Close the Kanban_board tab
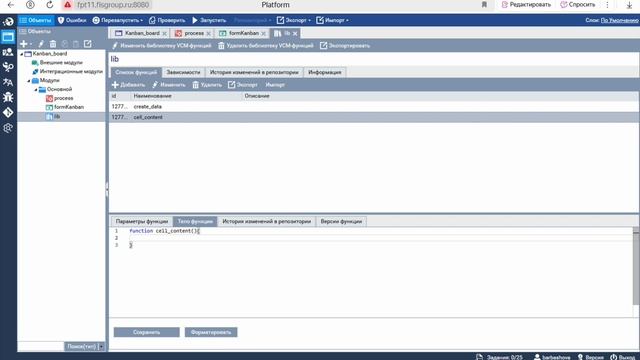Viewport: 640px width, 360px height. (x=164, y=33)
